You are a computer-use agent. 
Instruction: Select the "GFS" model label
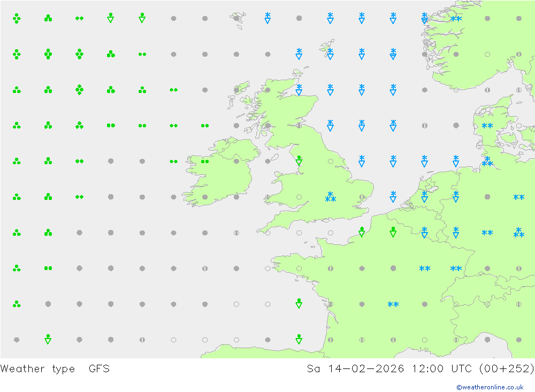pos(100,369)
